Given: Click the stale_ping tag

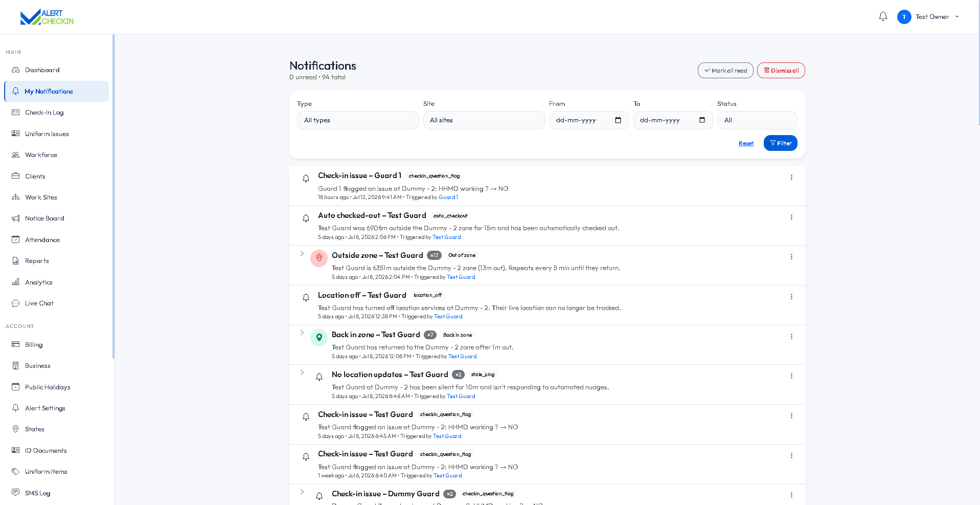Looking at the screenshot, I should [x=483, y=375].
